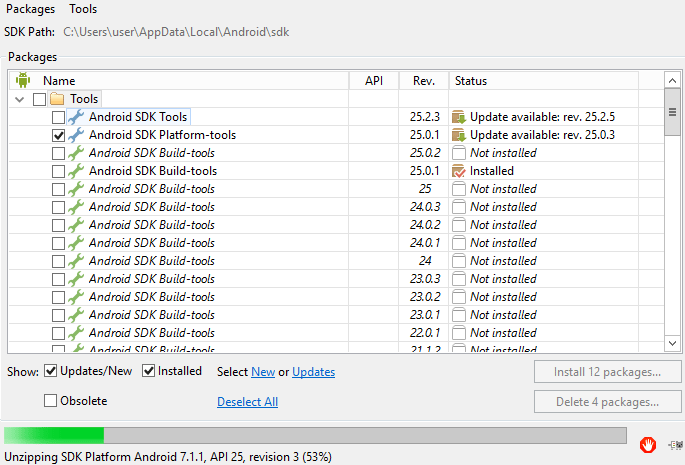
Task: Check the Android SDK Tools checkbox
Action: tap(58, 117)
